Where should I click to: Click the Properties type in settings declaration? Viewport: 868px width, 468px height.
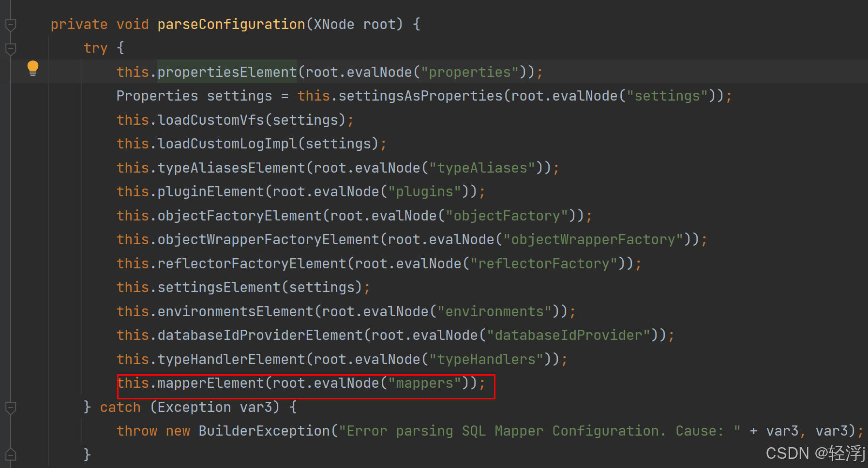pos(157,96)
